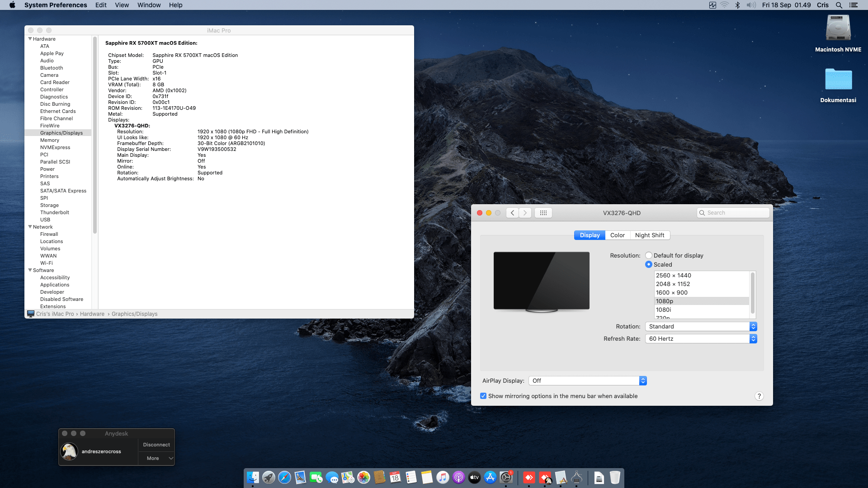Open Trash in the Dock
Image resolution: width=868 pixels, height=488 pixels.
(615, 478)
